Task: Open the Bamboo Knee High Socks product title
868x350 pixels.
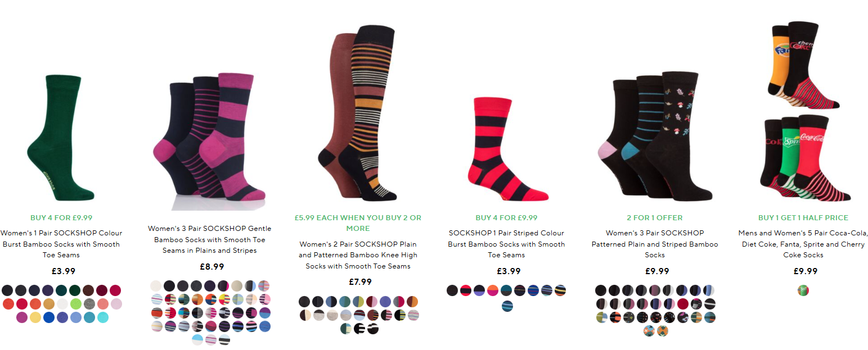Action: tap(358, 255)
